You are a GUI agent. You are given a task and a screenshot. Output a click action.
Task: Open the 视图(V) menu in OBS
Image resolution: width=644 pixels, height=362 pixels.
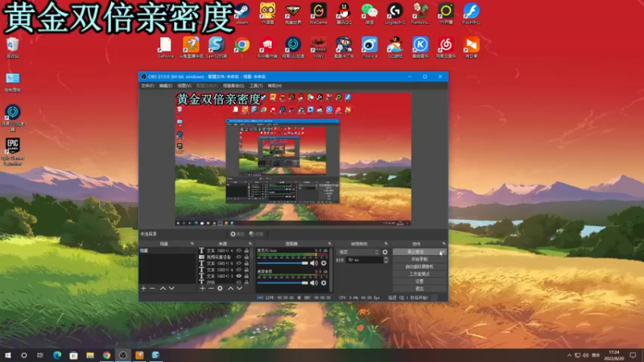184,86
